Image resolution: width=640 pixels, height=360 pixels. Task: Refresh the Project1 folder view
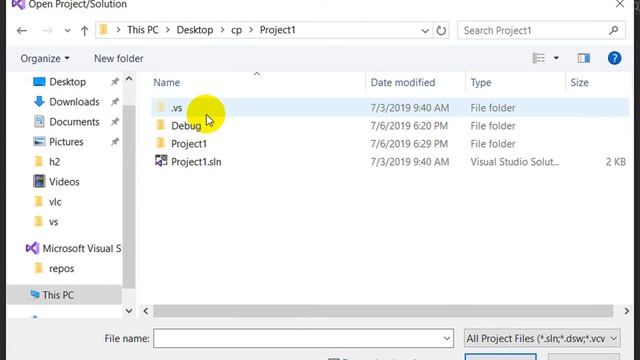click(x=441, y=31)
